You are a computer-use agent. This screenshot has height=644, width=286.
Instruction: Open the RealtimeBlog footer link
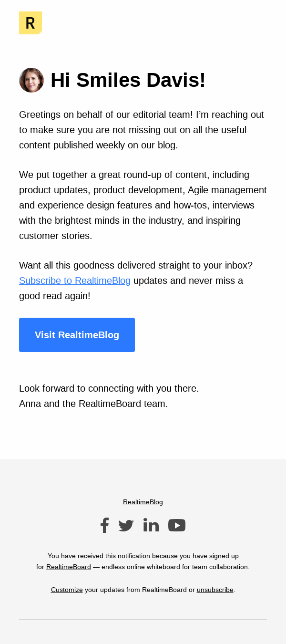coord(143,502)
